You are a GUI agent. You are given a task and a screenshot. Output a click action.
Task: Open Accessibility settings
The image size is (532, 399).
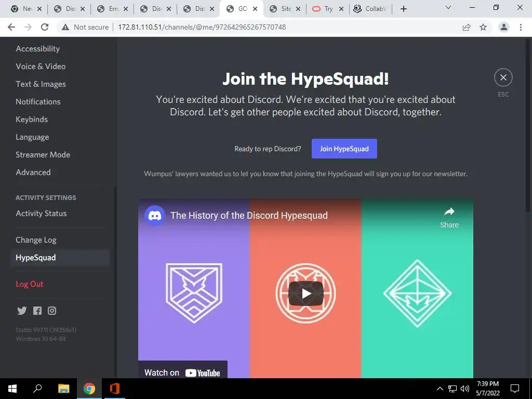point(37,49)
